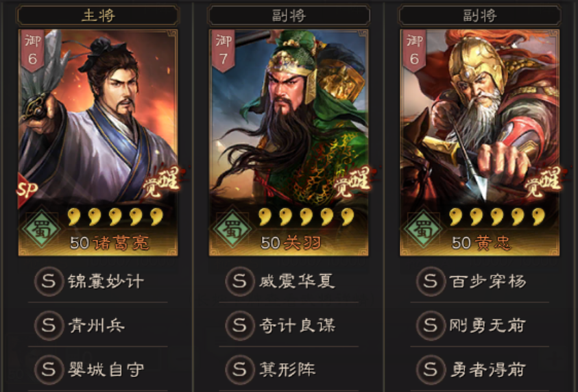Select the 黄忠 hero portrait card

point(479,143)
